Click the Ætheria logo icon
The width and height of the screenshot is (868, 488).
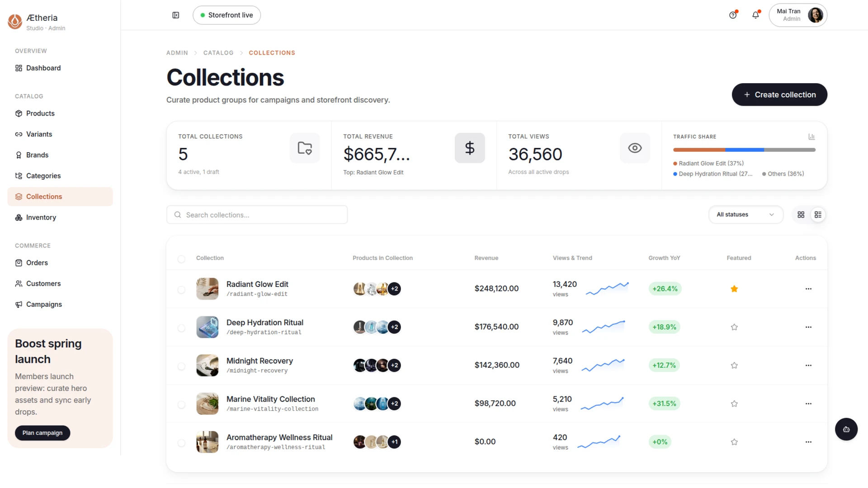point(15,21)
